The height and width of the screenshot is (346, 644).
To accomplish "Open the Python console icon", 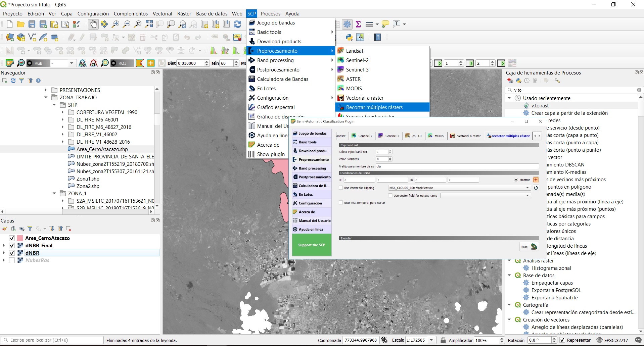I will pyautogui.click(x=349, y=37).
